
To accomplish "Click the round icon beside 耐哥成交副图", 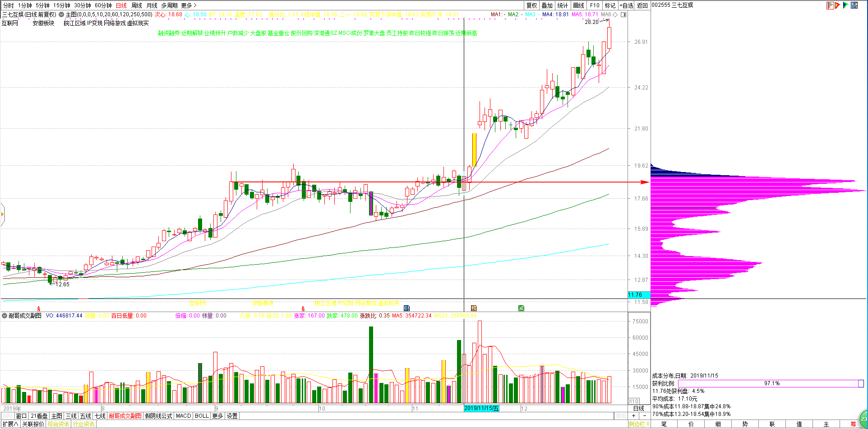I will (x=5, y=316).
